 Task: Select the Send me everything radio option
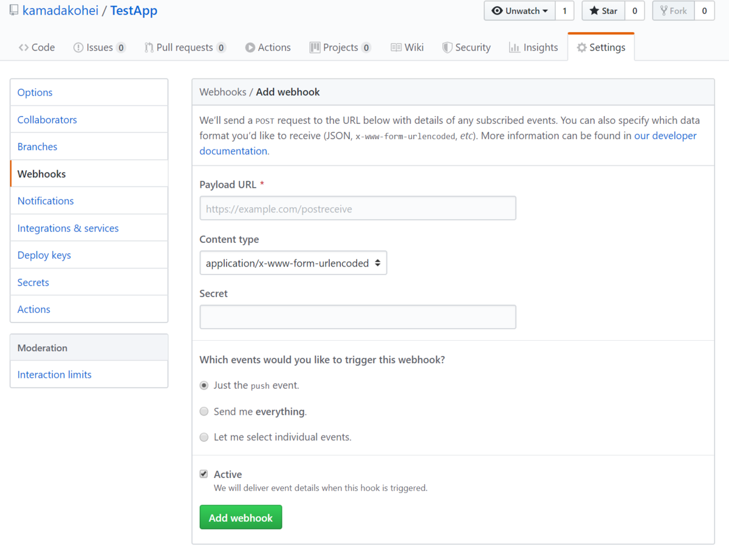(204, 411)
